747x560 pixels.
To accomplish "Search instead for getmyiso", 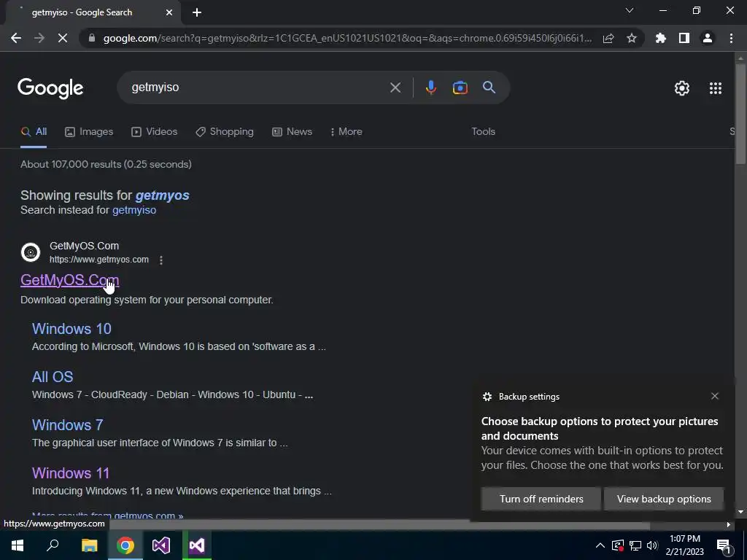I will pyautogui.click(x=134, y=210).
